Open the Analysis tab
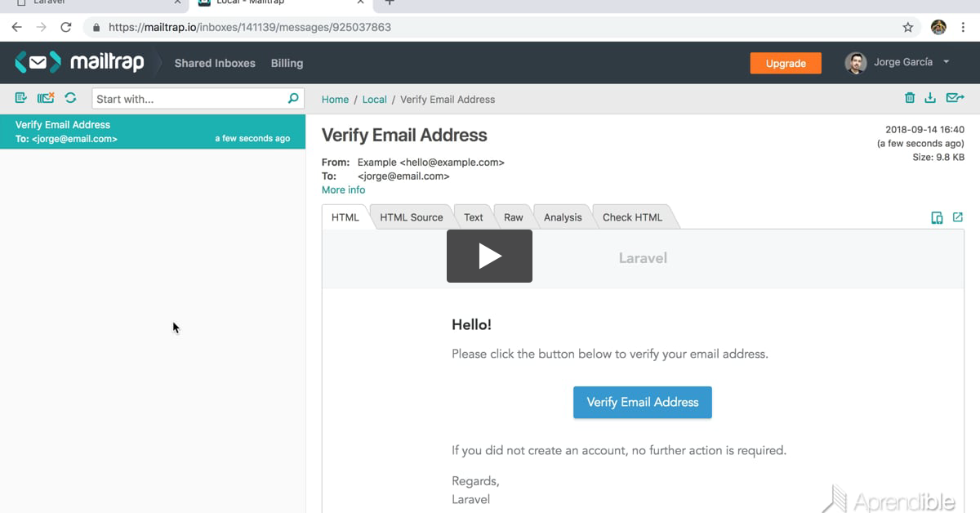Screen dimensions: 980x513 (563, 217)
